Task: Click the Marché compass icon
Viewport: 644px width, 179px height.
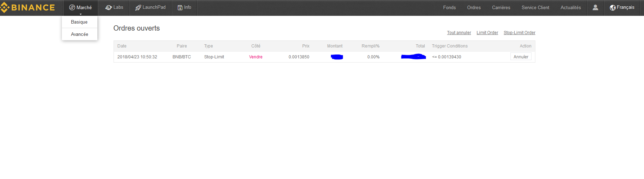Action: coord(72,7)
